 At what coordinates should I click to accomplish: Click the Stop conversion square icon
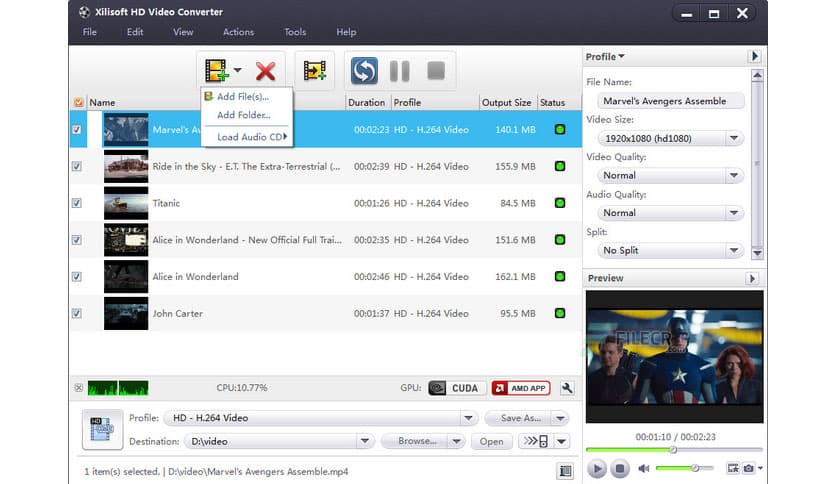pos(436,70)
